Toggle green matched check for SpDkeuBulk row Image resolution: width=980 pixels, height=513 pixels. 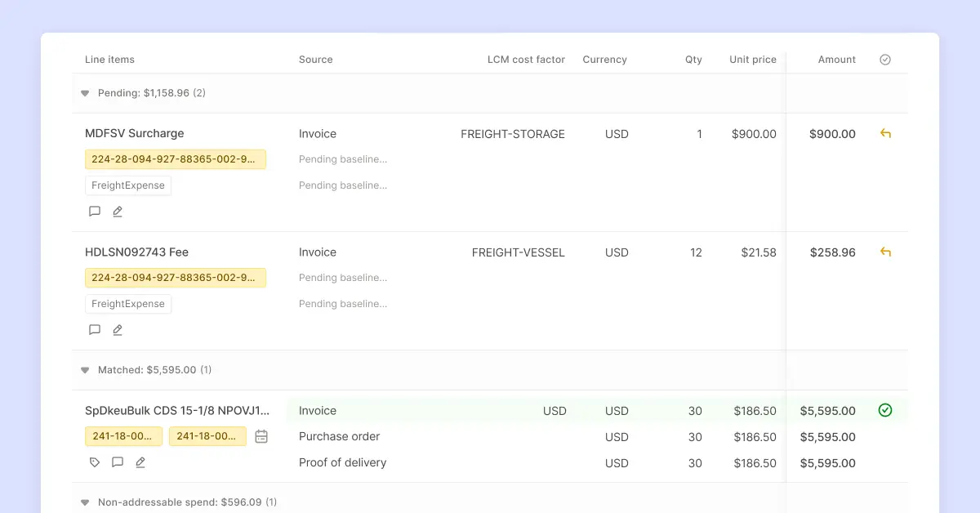point(885,410)
